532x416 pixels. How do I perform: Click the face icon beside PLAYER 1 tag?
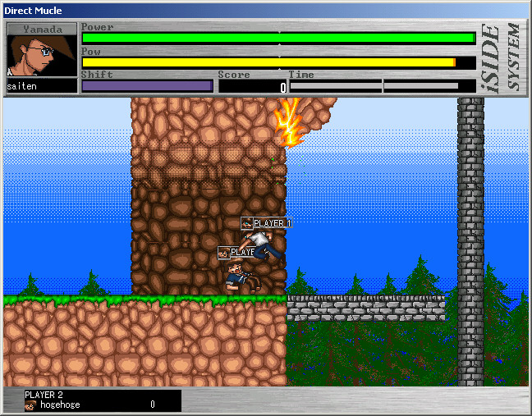247,223
